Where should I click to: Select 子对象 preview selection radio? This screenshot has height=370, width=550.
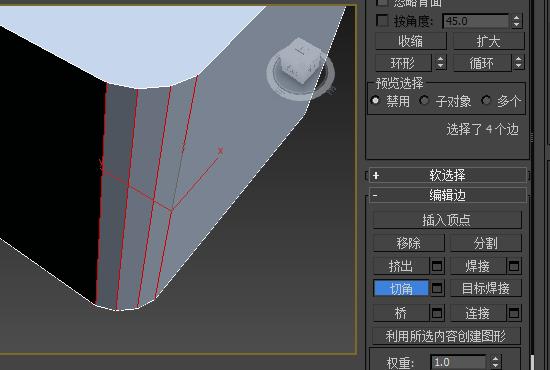point(424,101)
